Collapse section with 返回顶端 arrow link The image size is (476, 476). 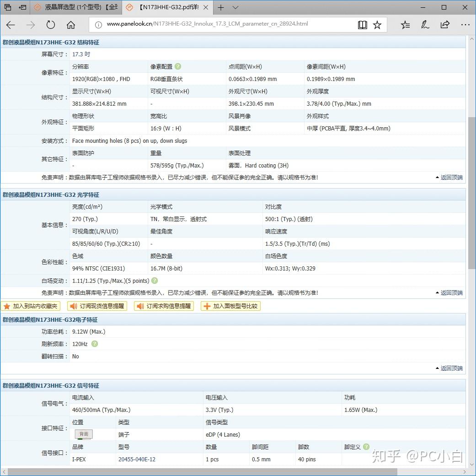point(450,177)
